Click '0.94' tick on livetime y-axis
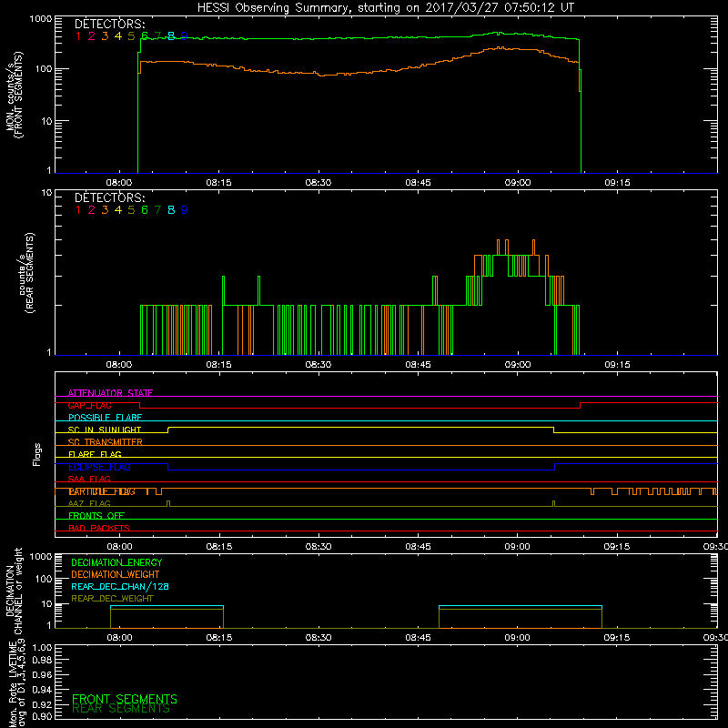 (42, 690)
